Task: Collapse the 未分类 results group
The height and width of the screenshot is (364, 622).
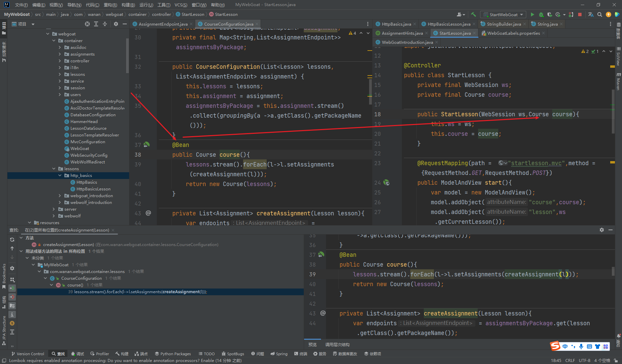Action: 28,258
